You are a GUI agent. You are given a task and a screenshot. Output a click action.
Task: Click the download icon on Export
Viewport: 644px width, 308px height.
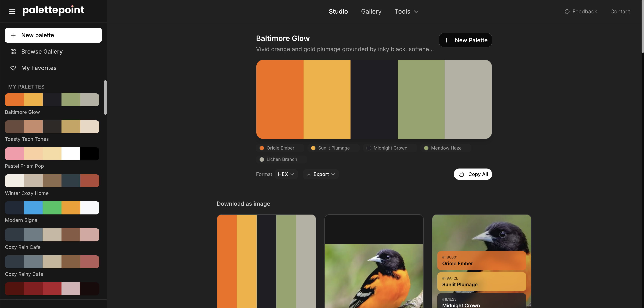[x=309, y=174]
